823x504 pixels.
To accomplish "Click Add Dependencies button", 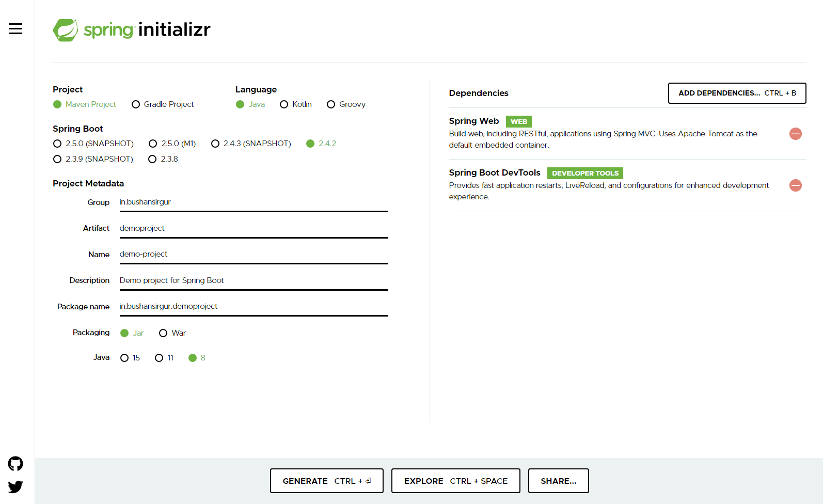I will (737, 93).
